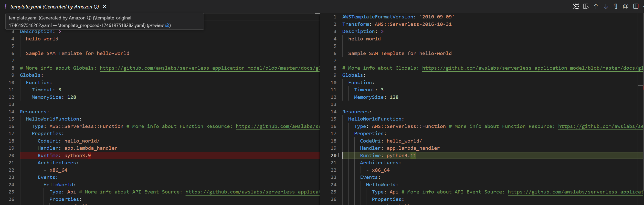Click 'Function:' on left line 10
The width and height of the screenshot is (644, 205).
click(x=39, y=82)
